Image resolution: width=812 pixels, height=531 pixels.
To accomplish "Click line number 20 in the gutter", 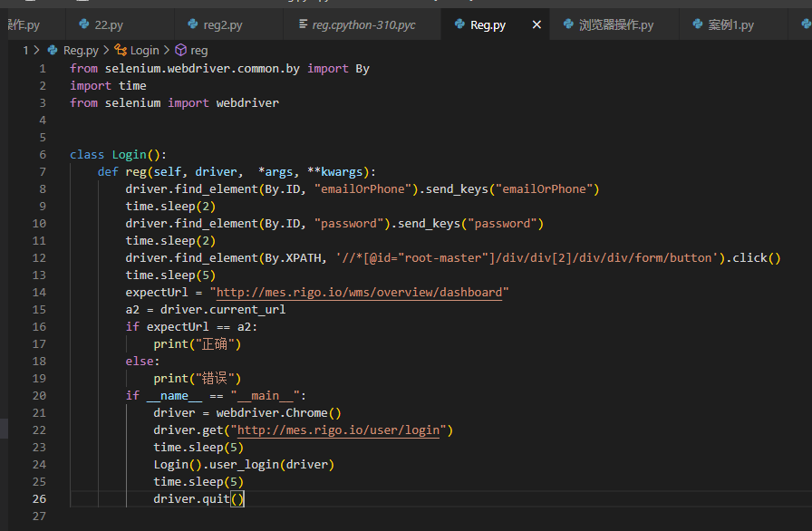I will click(38, 395).
